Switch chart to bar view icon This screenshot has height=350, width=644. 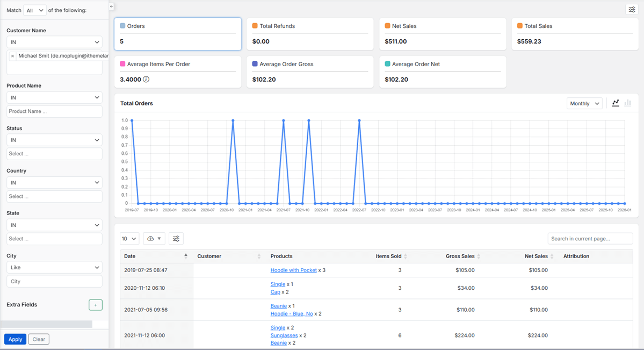[x=627, y=103]
